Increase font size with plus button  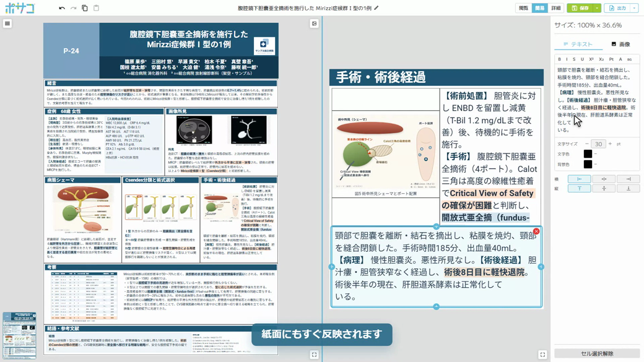point(610,144)
